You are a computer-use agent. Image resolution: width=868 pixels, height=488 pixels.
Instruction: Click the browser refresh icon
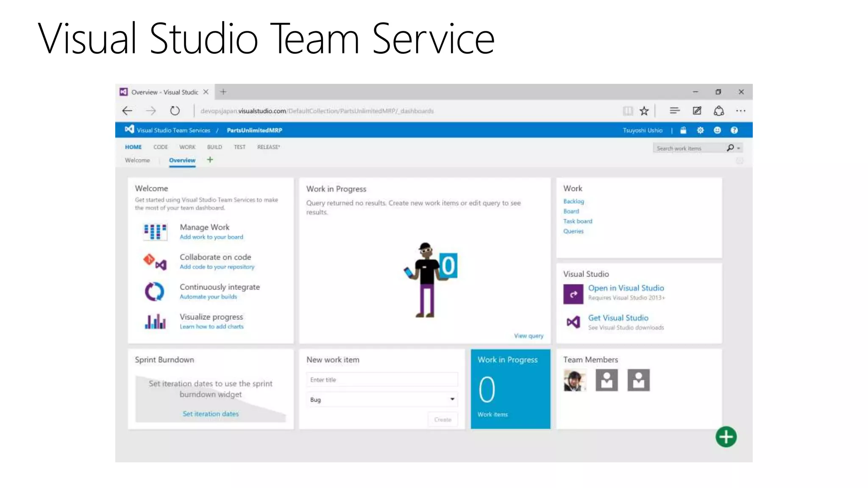point(175,111)
